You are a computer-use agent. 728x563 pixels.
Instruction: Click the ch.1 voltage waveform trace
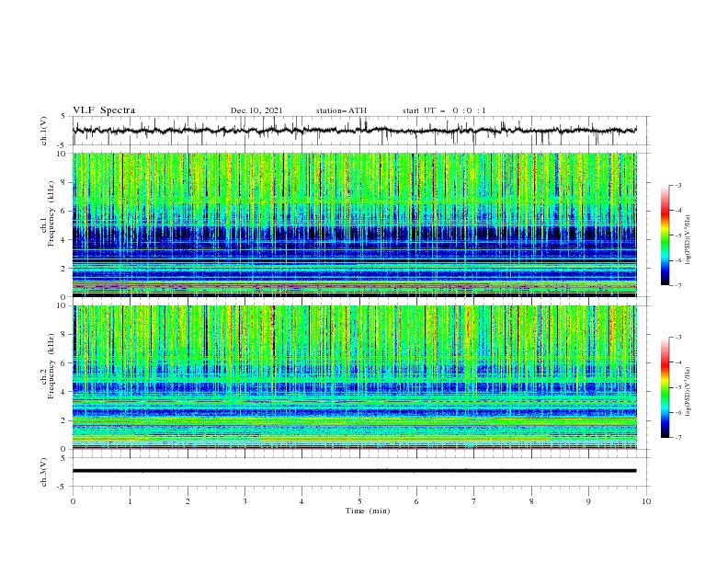tap(354, 131)
